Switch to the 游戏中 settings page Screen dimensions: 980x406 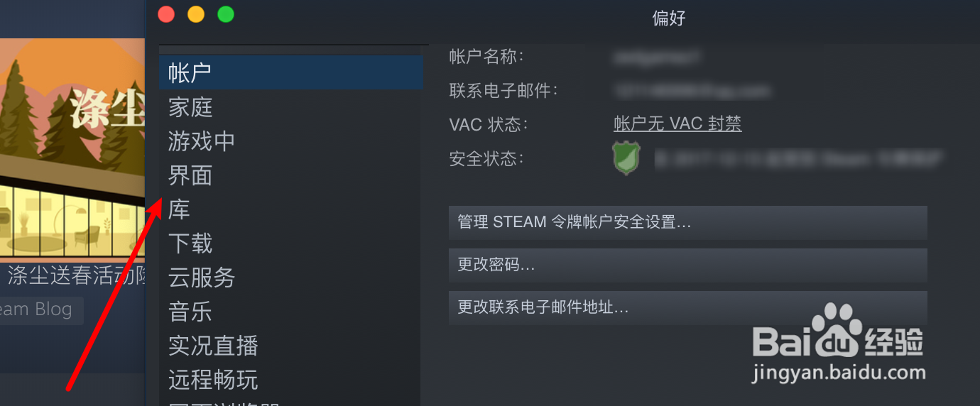(x=291, y=141)
